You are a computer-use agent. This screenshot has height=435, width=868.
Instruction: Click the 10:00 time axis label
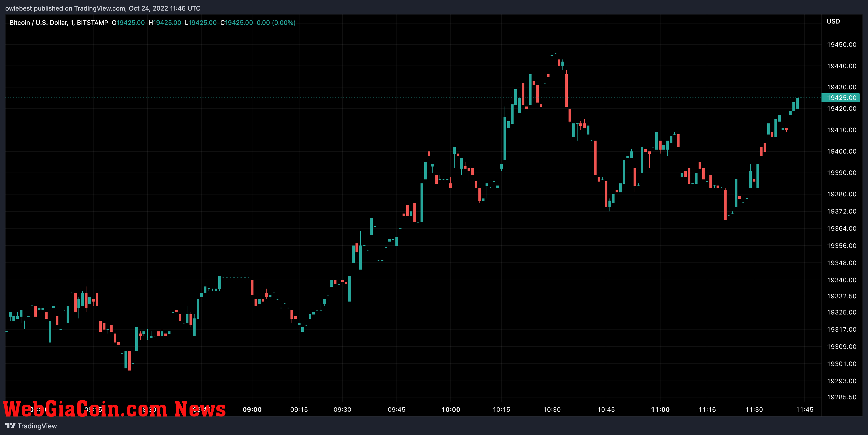point(451,410)
